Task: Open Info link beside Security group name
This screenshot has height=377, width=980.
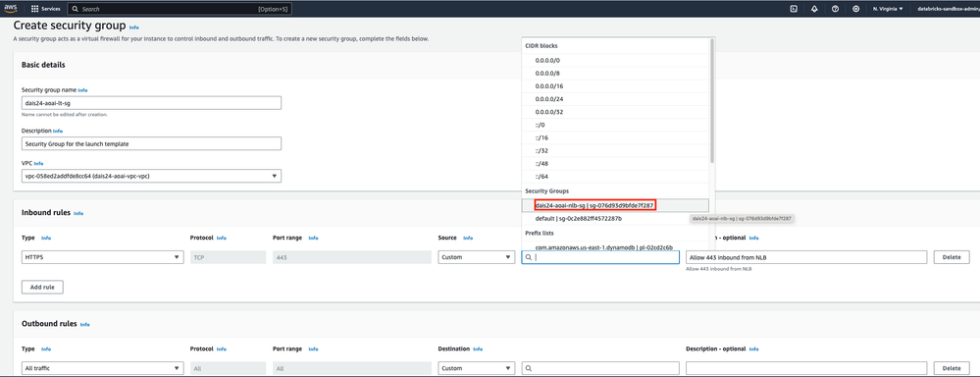Action: pos(82,90)
